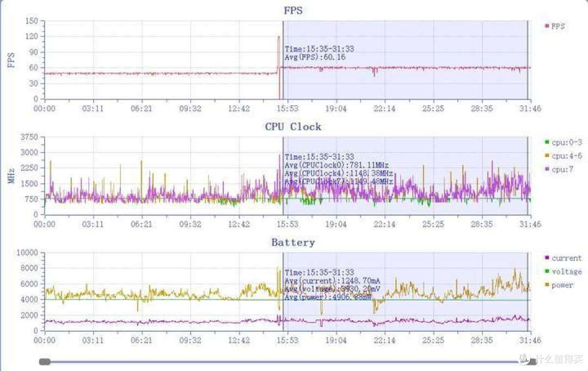The width and height of the screenshot is (588, 371).
Task: Toggle the voltage legend entry
Action: [x=563, y=272]
